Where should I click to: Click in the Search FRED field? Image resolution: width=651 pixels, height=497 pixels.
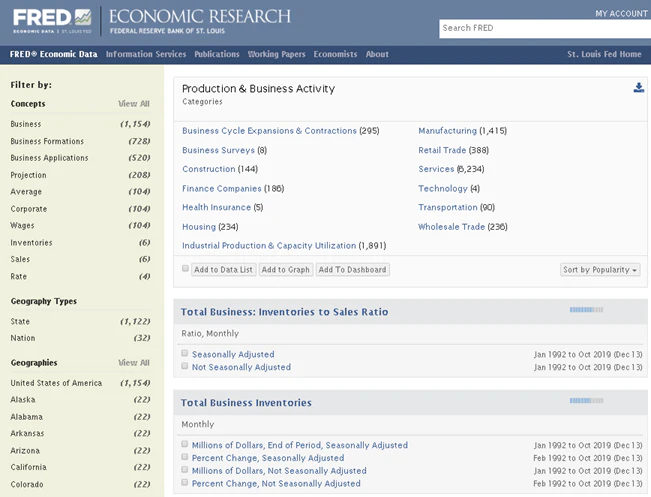click(545, 28)
